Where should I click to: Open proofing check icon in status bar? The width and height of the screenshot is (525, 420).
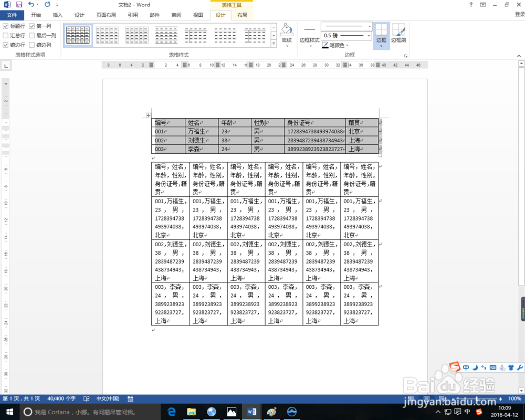[x=87, y=398]
